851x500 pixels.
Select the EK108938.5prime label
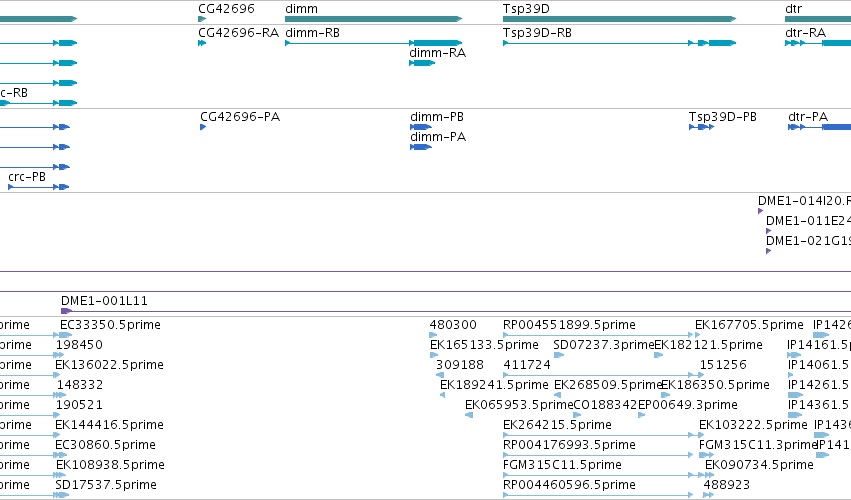(110, 465)
